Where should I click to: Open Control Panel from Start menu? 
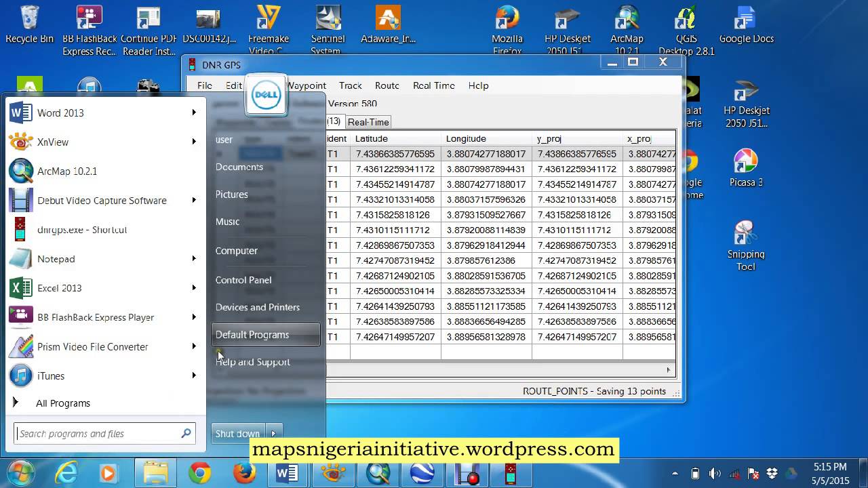coord(243,280)
